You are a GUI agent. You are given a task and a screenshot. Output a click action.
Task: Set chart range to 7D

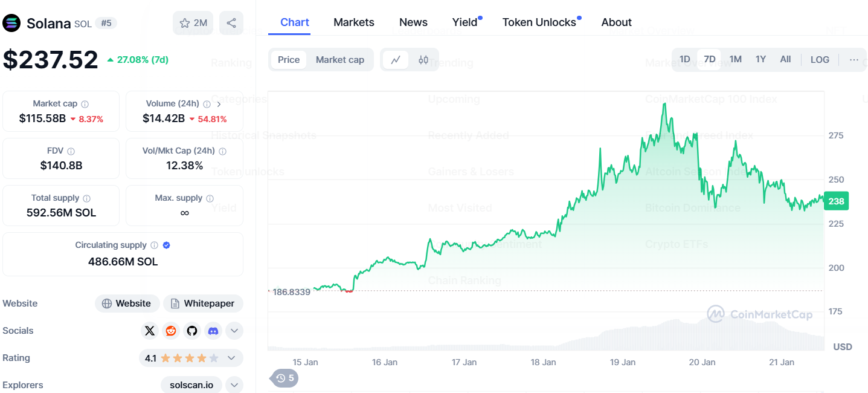tap(710, 59)
